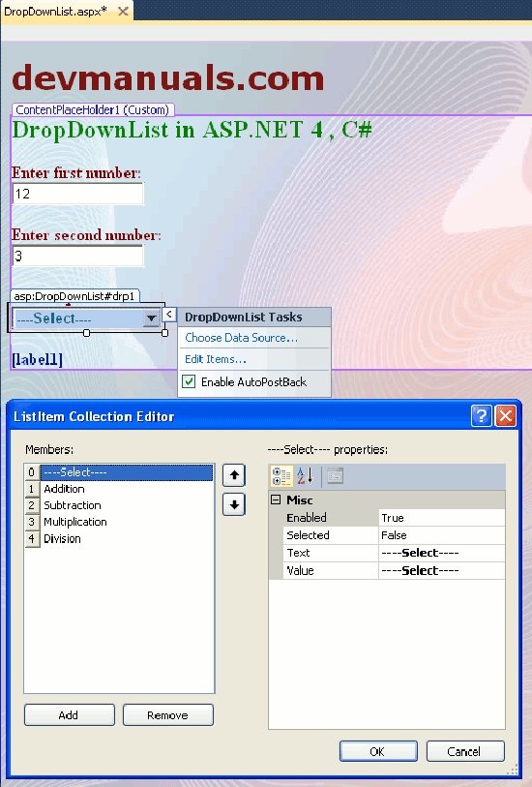Choose Data Source from DropDownList Tasks

(241, 338)
